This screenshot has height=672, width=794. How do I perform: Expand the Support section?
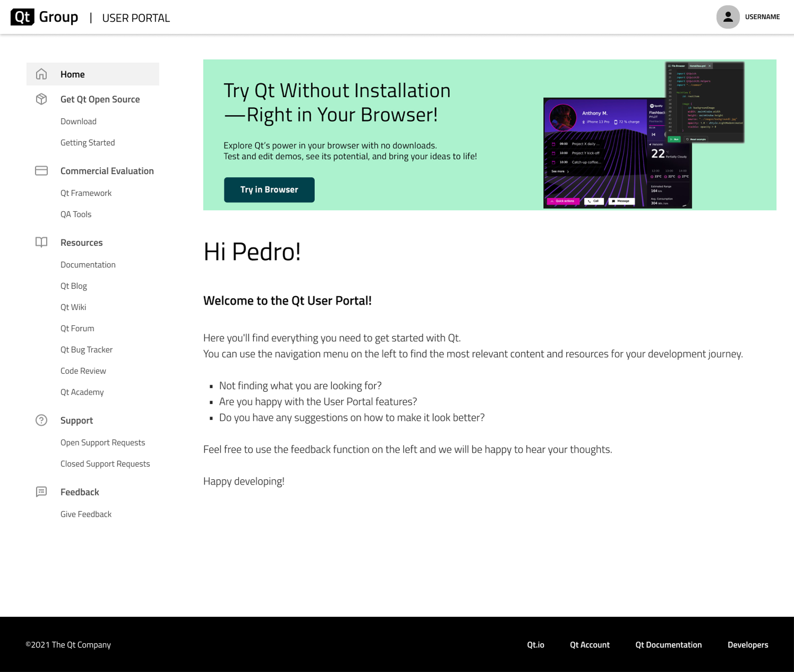point(76,420)
